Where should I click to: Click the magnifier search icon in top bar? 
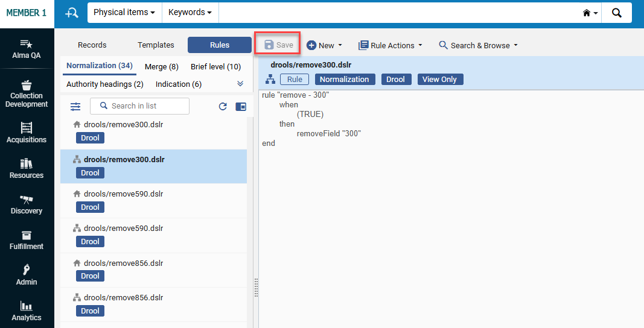pos(616,13)
